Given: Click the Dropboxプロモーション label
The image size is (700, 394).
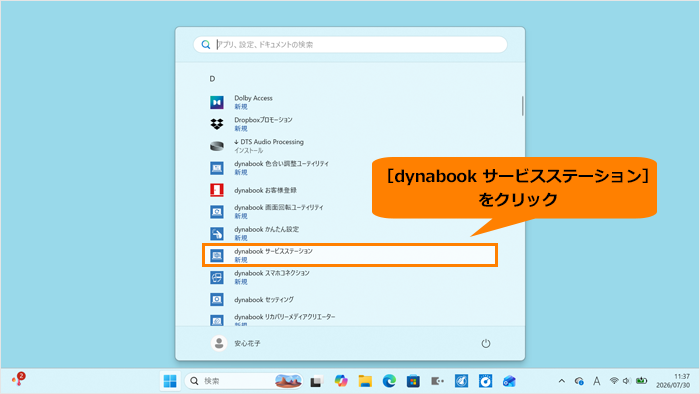Looking at the screenshot, I should point(263,120).
